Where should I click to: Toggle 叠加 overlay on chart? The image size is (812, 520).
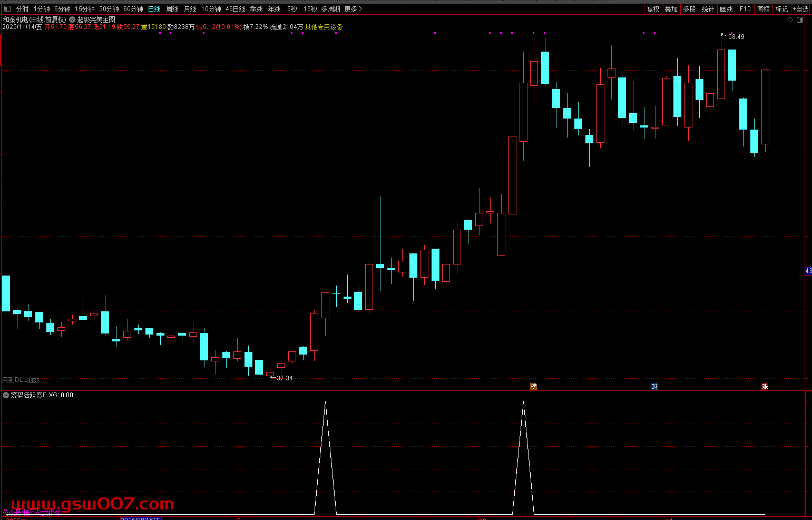point(671,9)
